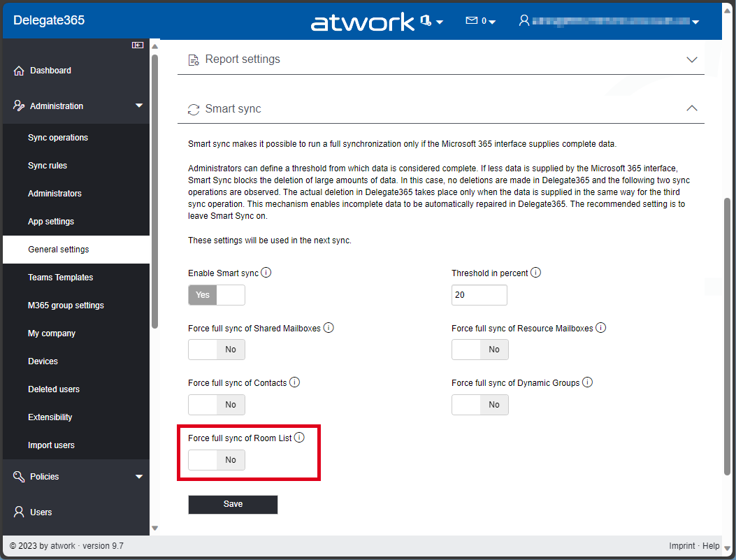
Task: Click the sidebar scroll down arrow
Action: 155,528
